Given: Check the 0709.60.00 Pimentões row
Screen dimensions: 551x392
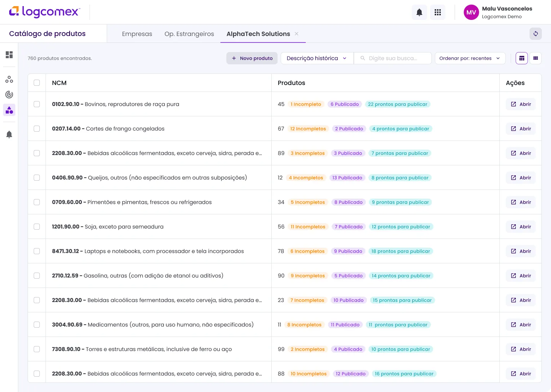Looking at the screenshot, I should pyautogui.click(x=37, y=202).
